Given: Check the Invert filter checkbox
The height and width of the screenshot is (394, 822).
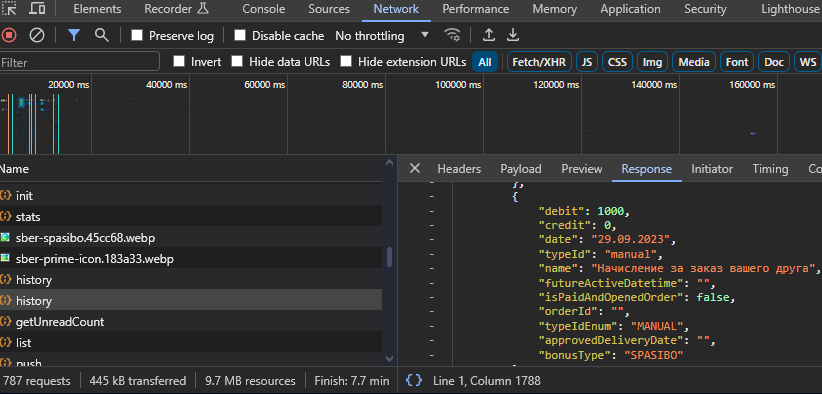Looking at the screenshot, I should point(179,61).
